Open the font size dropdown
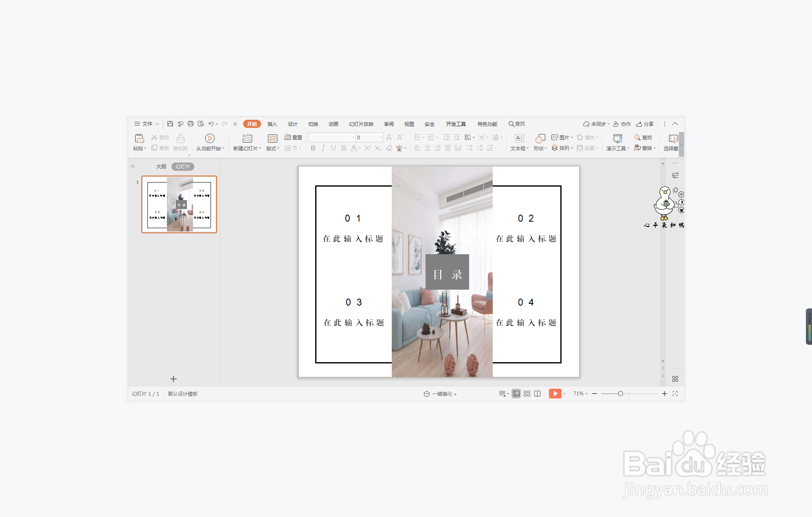The height and width of the screenshot is (517, 812). tap(381, 137)
